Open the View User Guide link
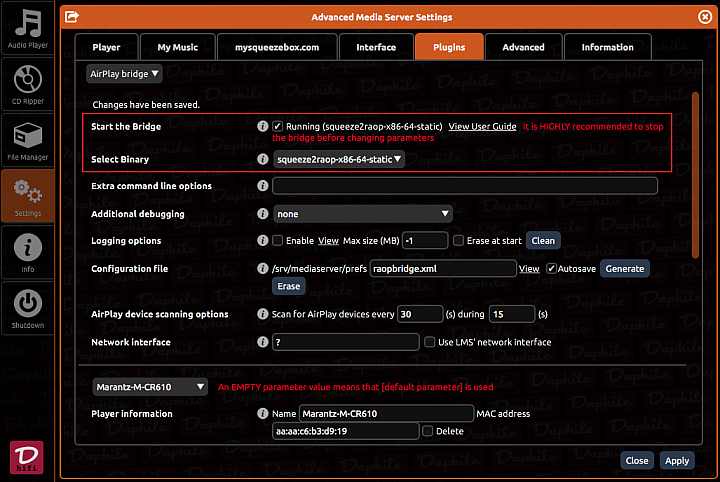Viewport: 720px width, 482px height. (x=482, y=126)
